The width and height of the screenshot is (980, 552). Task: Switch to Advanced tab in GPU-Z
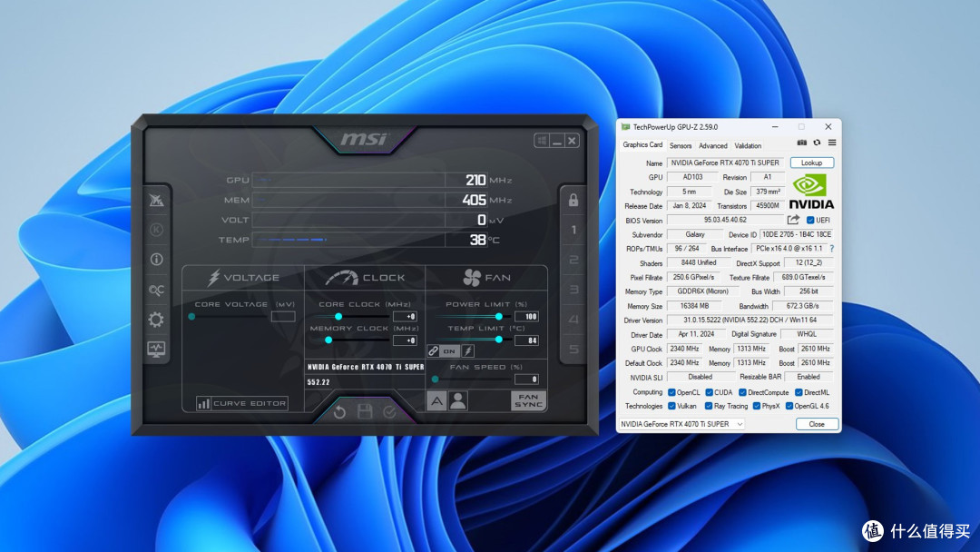pyautogui.click(x=713, y=145)
